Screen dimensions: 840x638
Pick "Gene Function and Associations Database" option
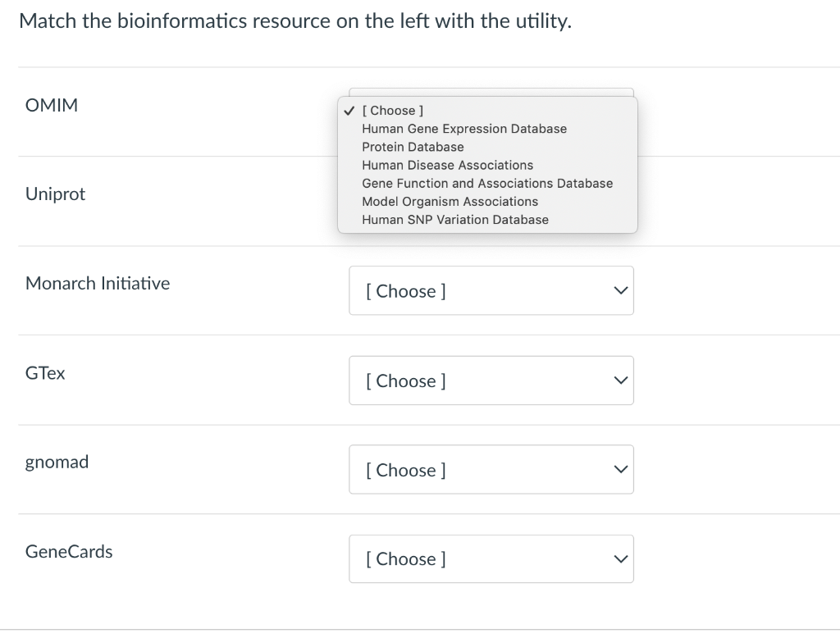point(487,183)
